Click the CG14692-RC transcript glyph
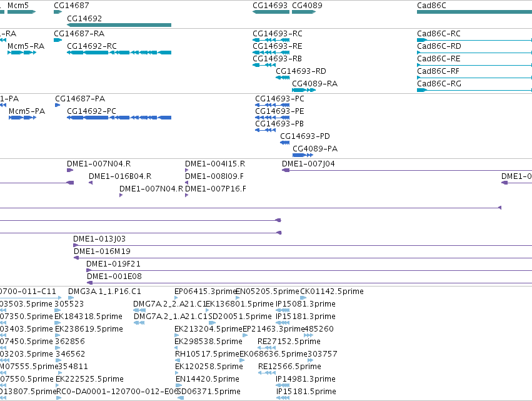The height and width of the screenshot is (401, 532). [x=119, y=53]
